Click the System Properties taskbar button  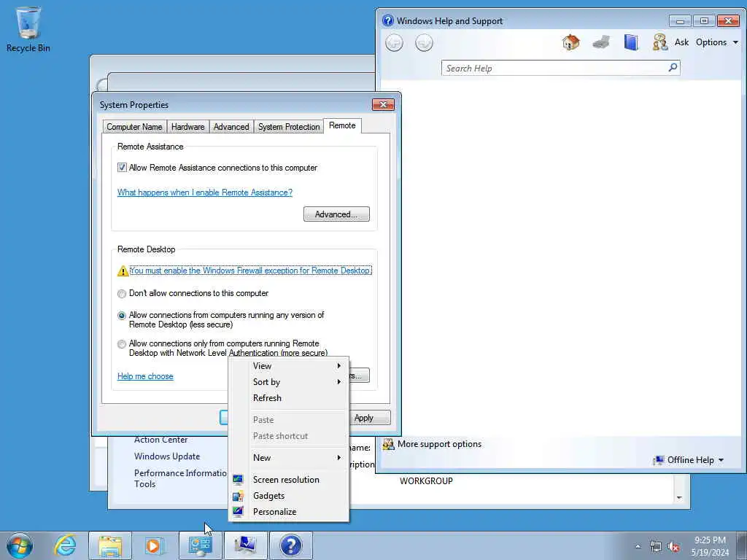click(245, 545)
